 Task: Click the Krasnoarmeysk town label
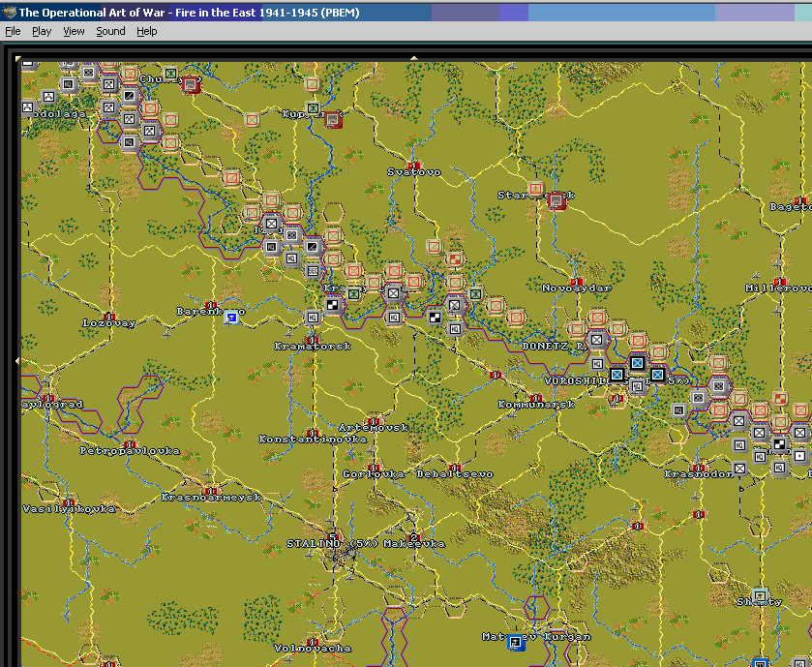click(211, 498)
